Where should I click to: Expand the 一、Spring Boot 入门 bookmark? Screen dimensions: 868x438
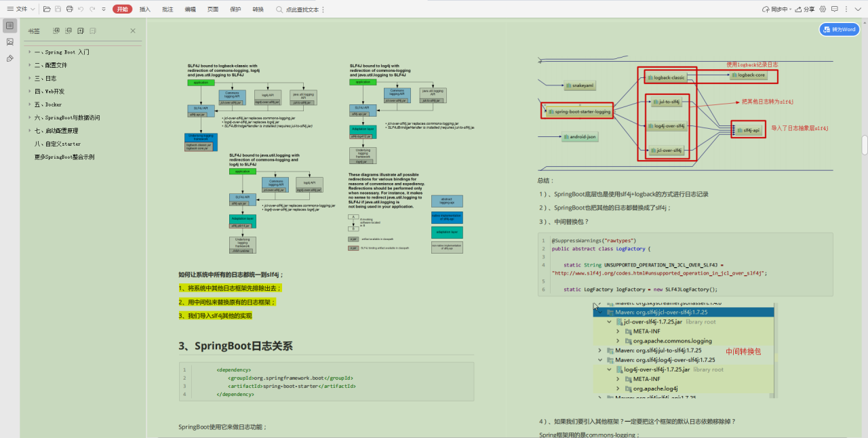click(x=29, y=52)
